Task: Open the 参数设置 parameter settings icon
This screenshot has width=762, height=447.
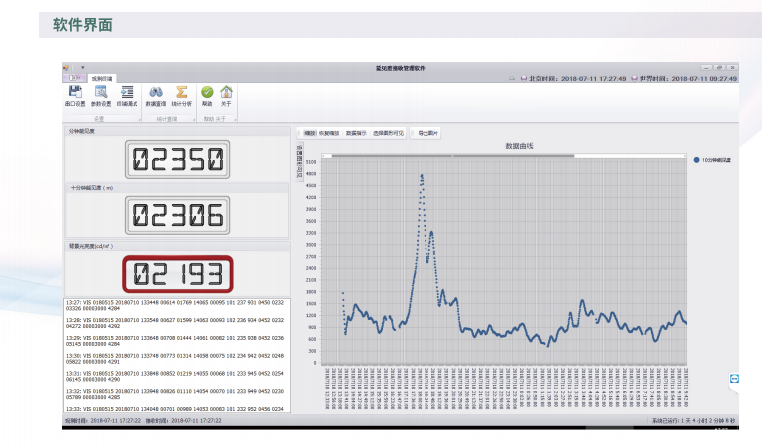Action: pos(101,96)
